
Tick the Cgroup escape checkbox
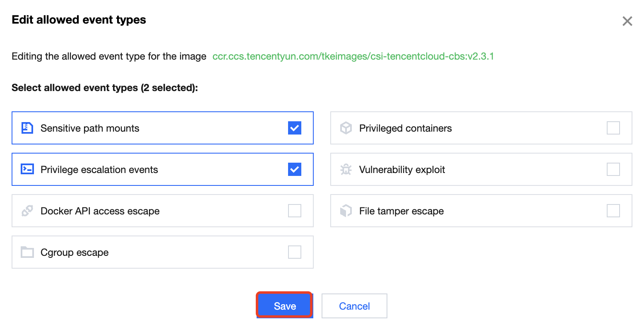[x=295, y=252]
